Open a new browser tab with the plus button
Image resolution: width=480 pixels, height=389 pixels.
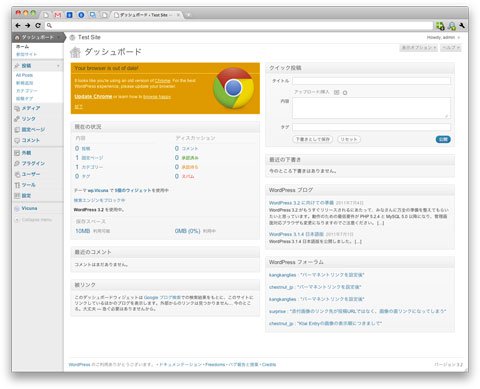click(x=188, y=15)
